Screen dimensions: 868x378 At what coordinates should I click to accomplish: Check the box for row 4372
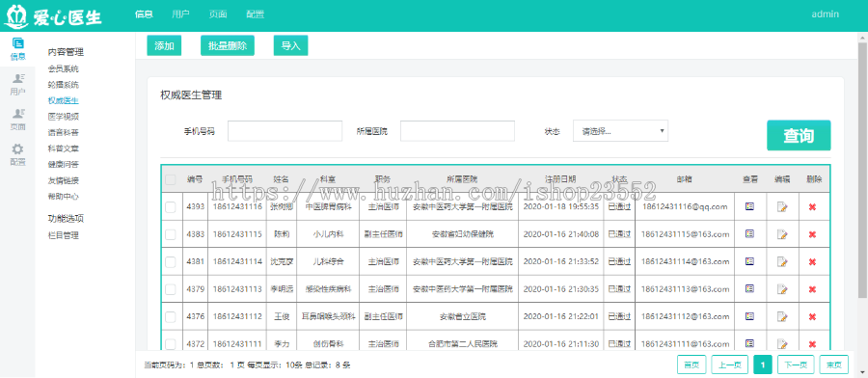171,344
